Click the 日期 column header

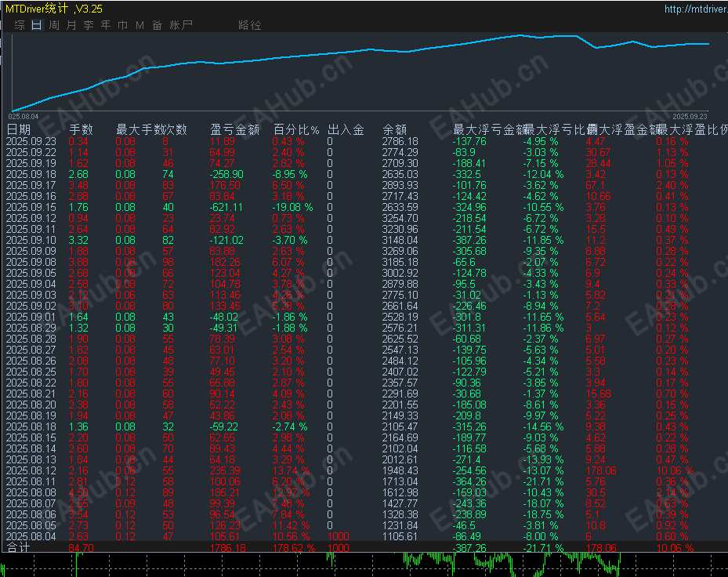click(19, 129)
